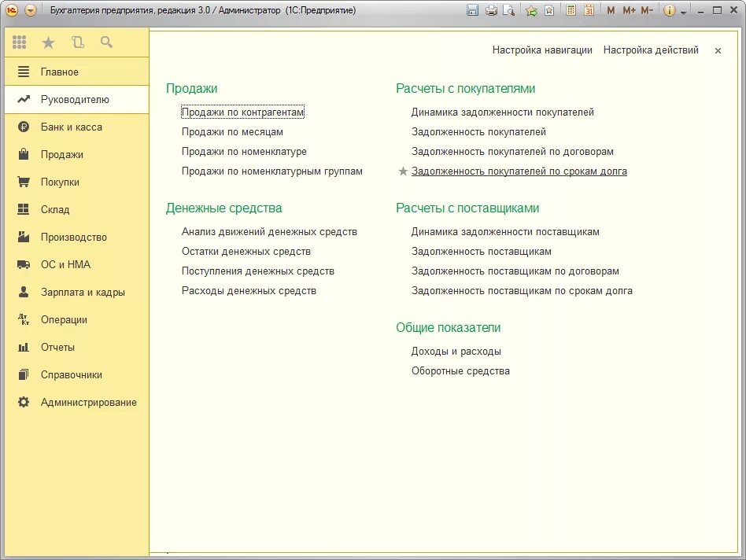746x560 pixels.
Task: Click the M memory button
Action: [611, 10]
